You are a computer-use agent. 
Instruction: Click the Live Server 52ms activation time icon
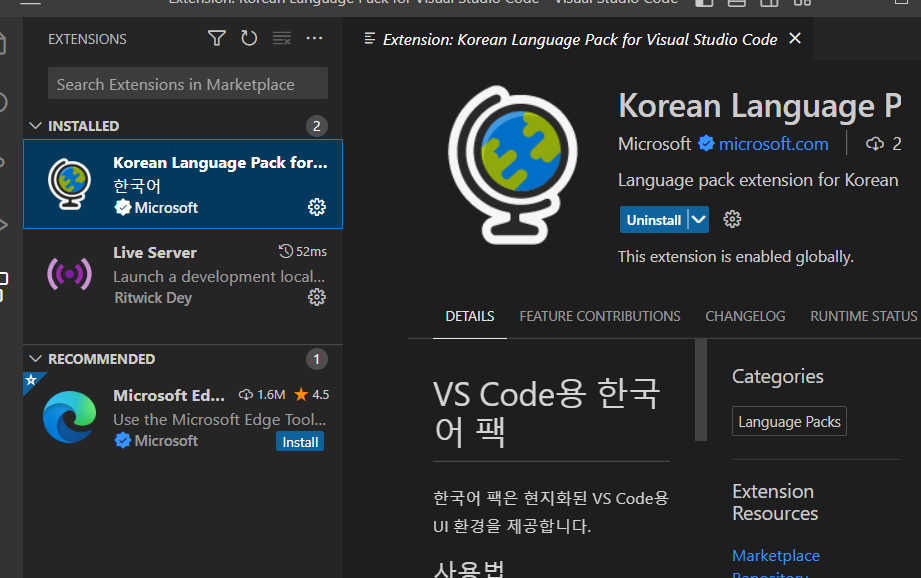pyautogui.click(x=286, y=251)
